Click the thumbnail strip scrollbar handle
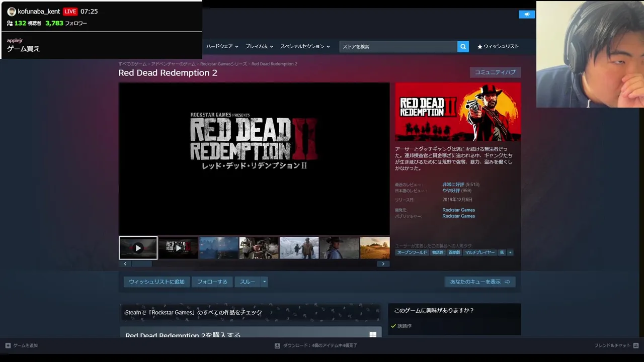 (141, 264)
